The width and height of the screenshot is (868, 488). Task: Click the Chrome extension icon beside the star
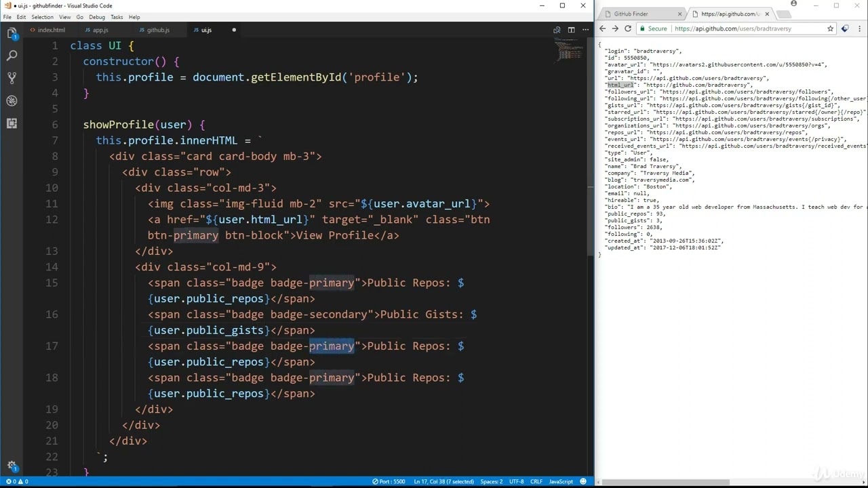(x=845, y=28)
